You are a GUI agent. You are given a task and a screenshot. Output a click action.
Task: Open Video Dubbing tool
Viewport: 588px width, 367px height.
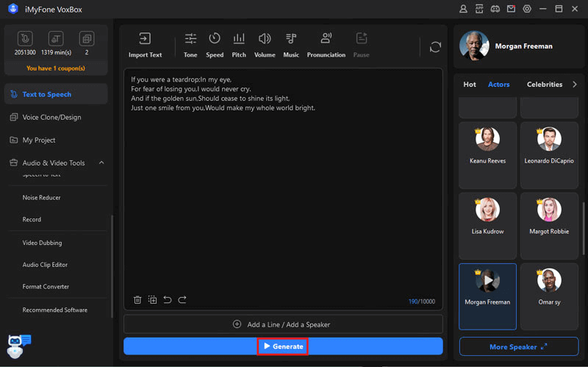point(42,243)
